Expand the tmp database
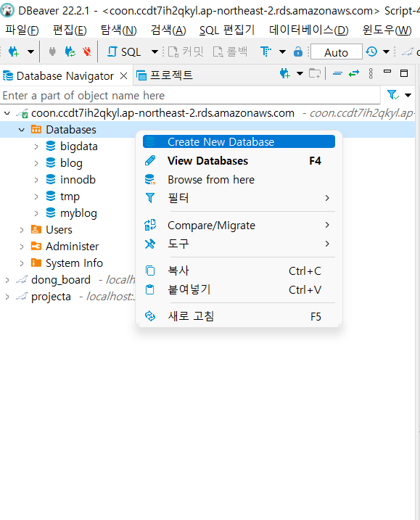The width and height of the screenshot is (420, 520). tap(36, 197)
